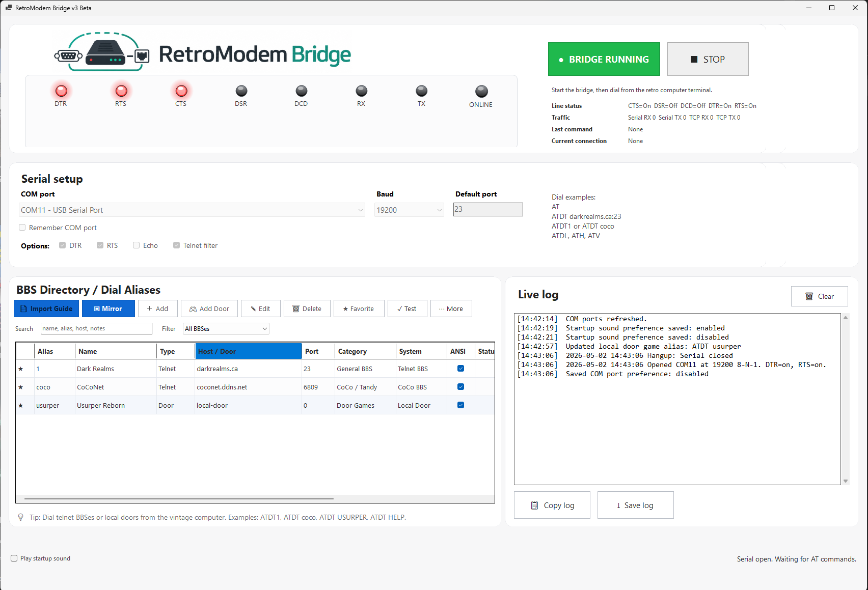Click the BRIDGE RUNNING status button

604,59
